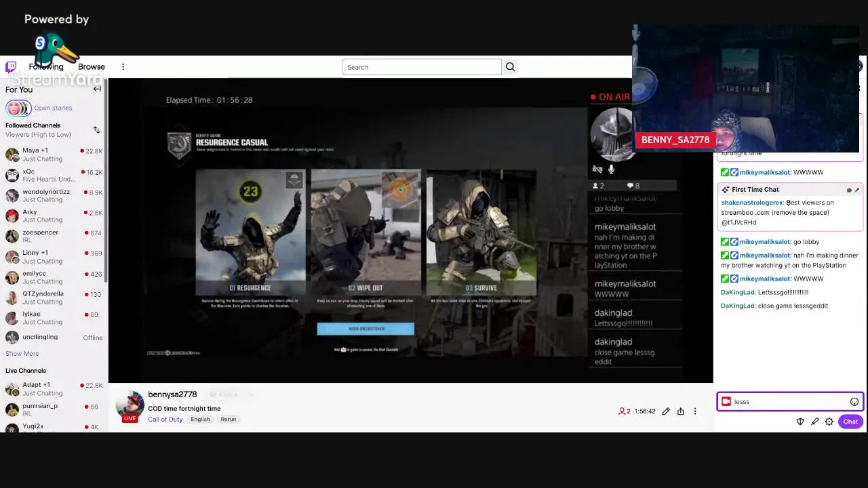Open the Call of Duty category link
Viewport: 868px width, 488px height.
165,420
